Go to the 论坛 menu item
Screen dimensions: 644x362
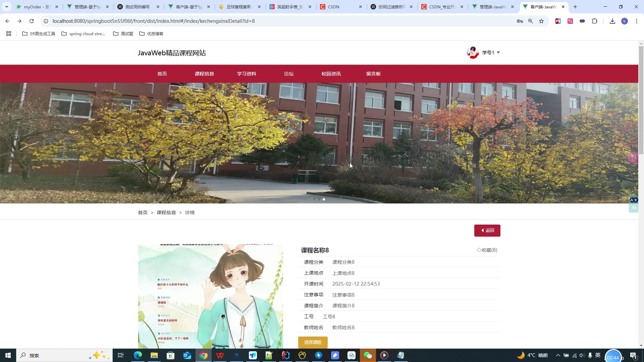(288, 74)
